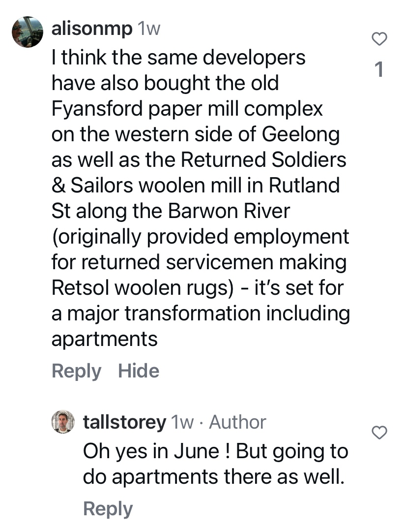The height and width of the screenshot is (532, 407).
Task: Open tallstorey's profile avatar
Action: click(x=63, y=422)
